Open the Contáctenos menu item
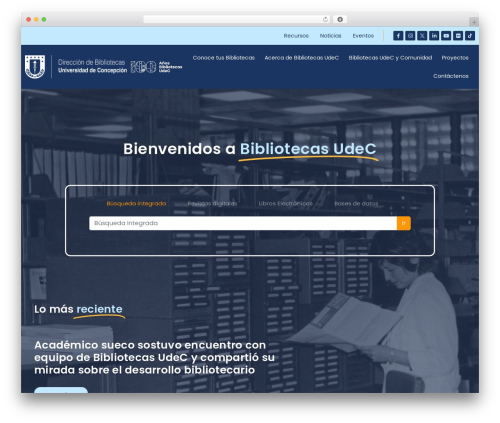The height and width of the screenshot is (423, 500). [451, 76]
